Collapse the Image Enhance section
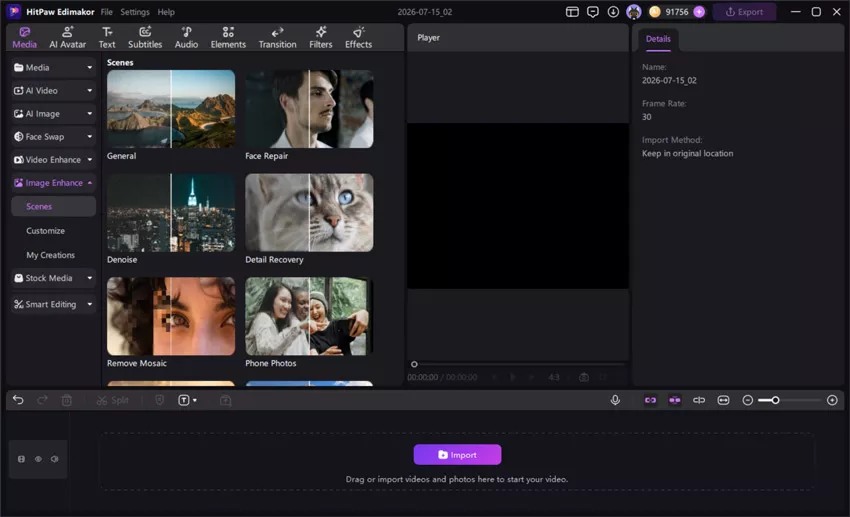 pos(53,183)
